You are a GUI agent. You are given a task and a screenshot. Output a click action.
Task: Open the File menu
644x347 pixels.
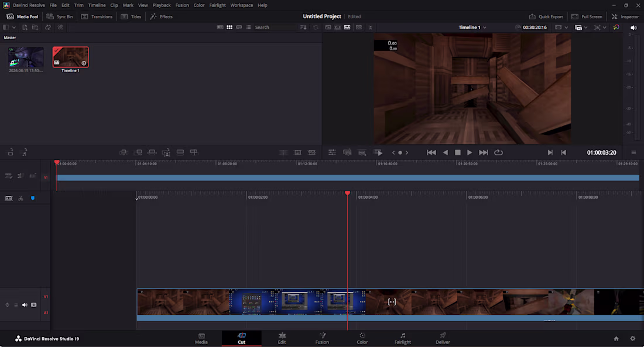click(53, 5)
